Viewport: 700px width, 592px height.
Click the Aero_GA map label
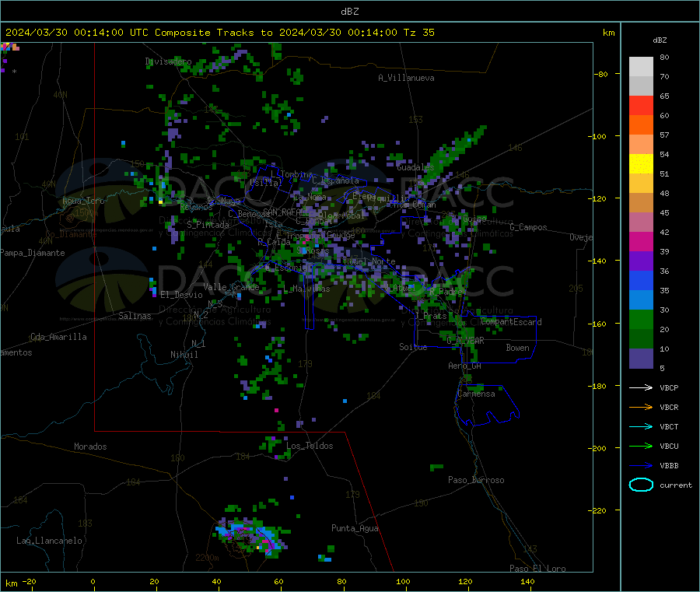click(x=464, y=366)
